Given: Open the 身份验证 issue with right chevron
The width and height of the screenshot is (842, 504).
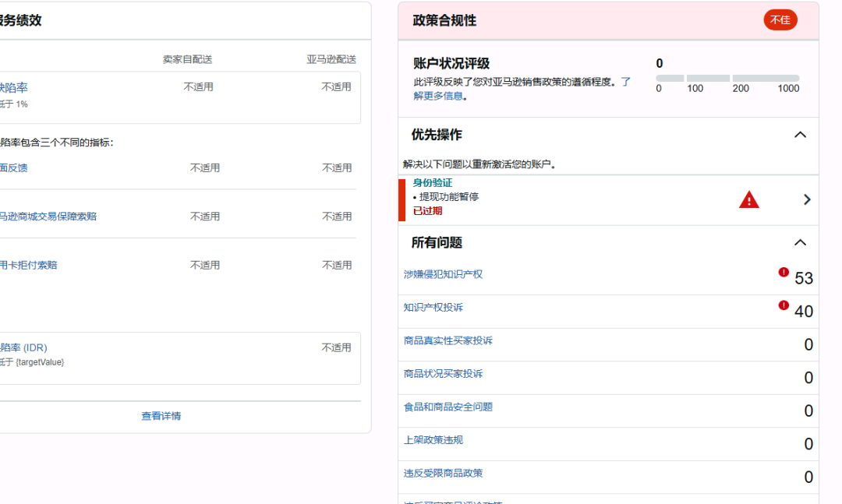Looking at the screenshot, I should [807, 199].
